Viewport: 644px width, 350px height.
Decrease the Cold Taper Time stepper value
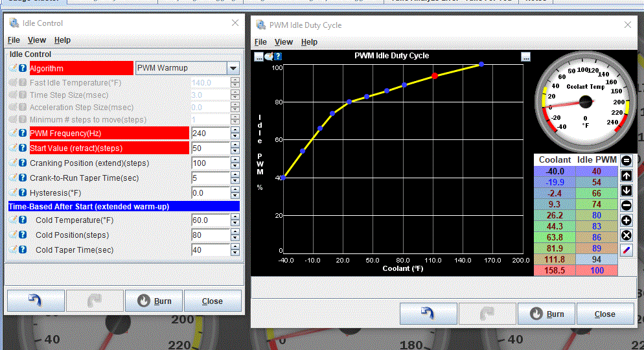coord(235,253)
